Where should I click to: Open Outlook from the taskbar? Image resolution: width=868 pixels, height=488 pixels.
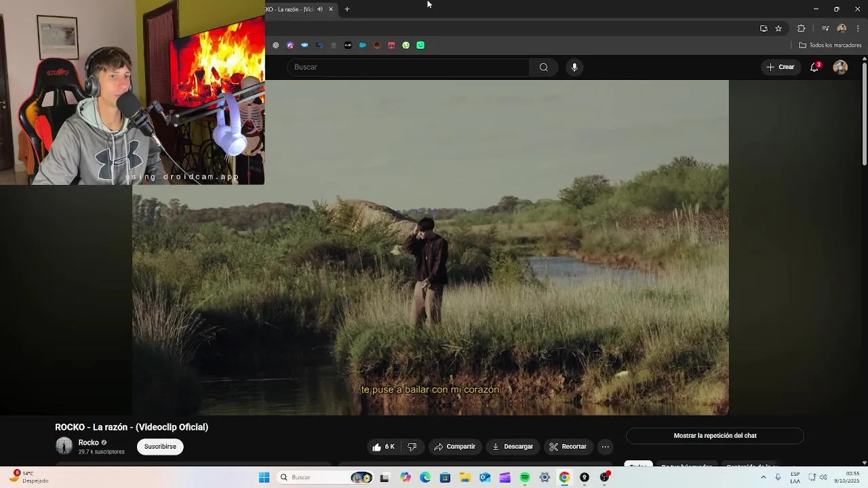(485, 477)
